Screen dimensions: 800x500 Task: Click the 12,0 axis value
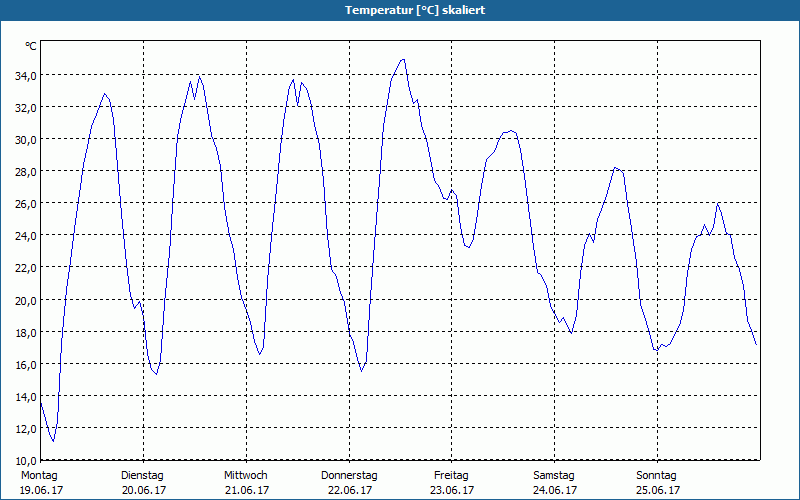pos(26,429)
